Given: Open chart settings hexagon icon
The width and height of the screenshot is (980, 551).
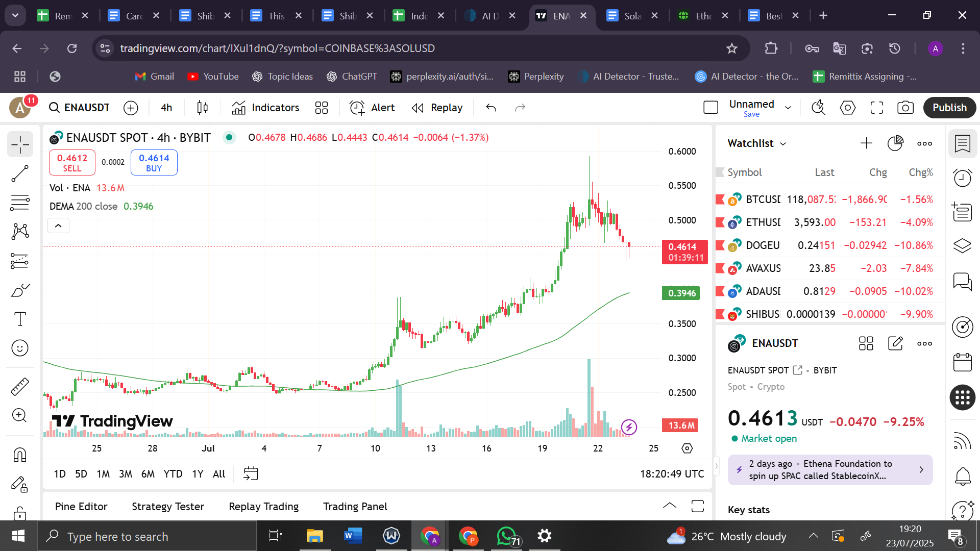Looking at the screenshot, I should [x=848, y=108].
